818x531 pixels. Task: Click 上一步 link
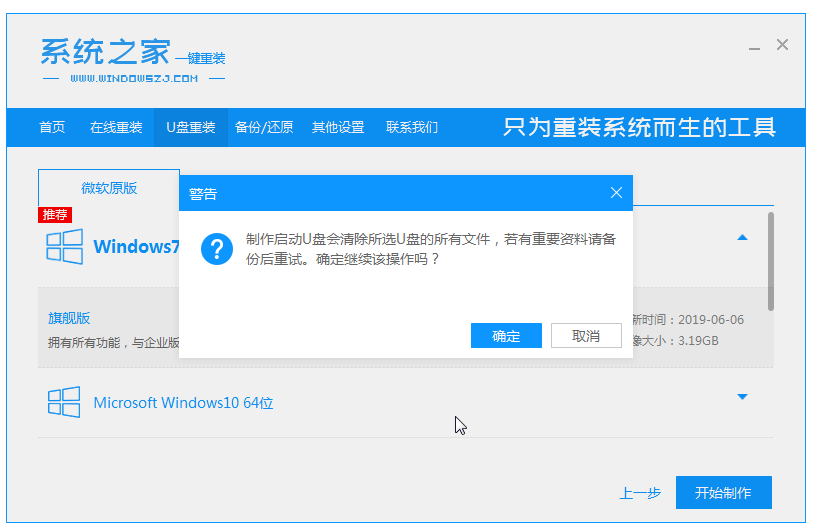coord(640,493)
